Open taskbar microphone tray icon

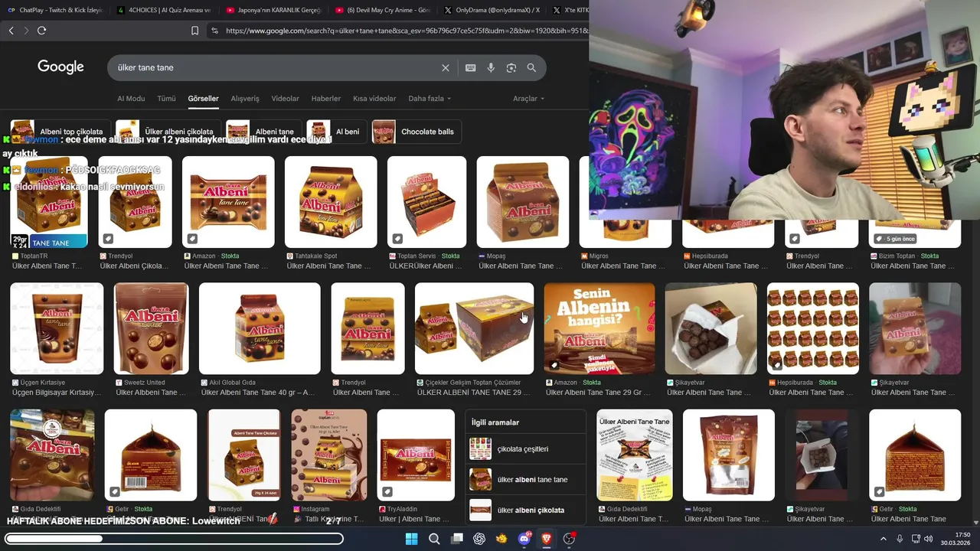click(x=900, y=539)
